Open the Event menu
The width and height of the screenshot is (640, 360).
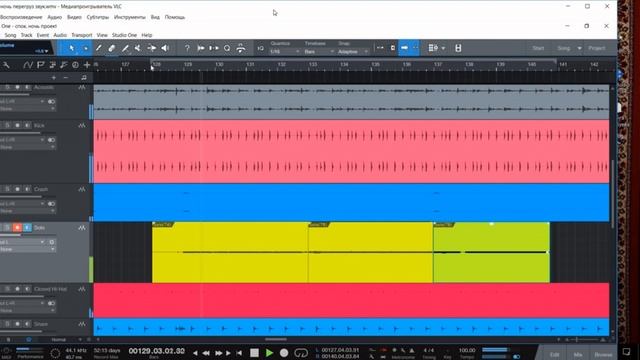coord(42,35)
